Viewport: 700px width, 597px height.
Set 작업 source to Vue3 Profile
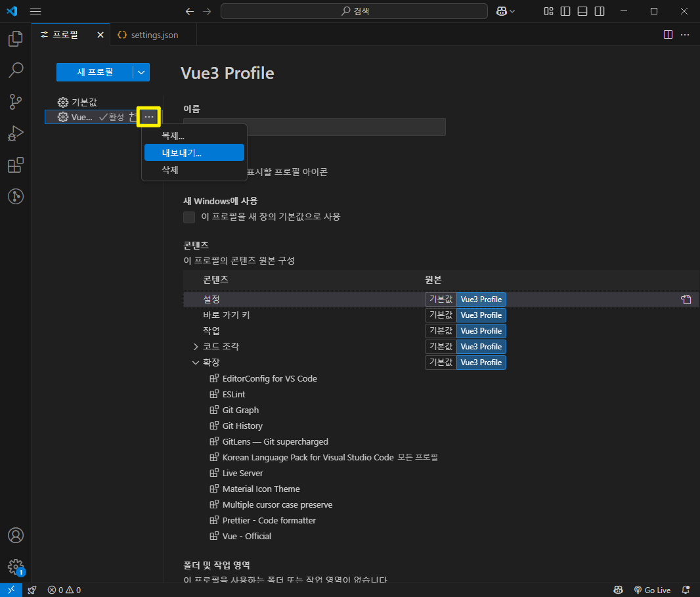point(481,331)
